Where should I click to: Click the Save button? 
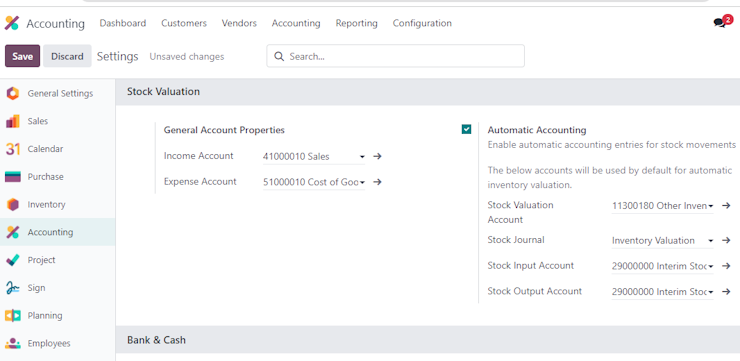tap(23, 56)
